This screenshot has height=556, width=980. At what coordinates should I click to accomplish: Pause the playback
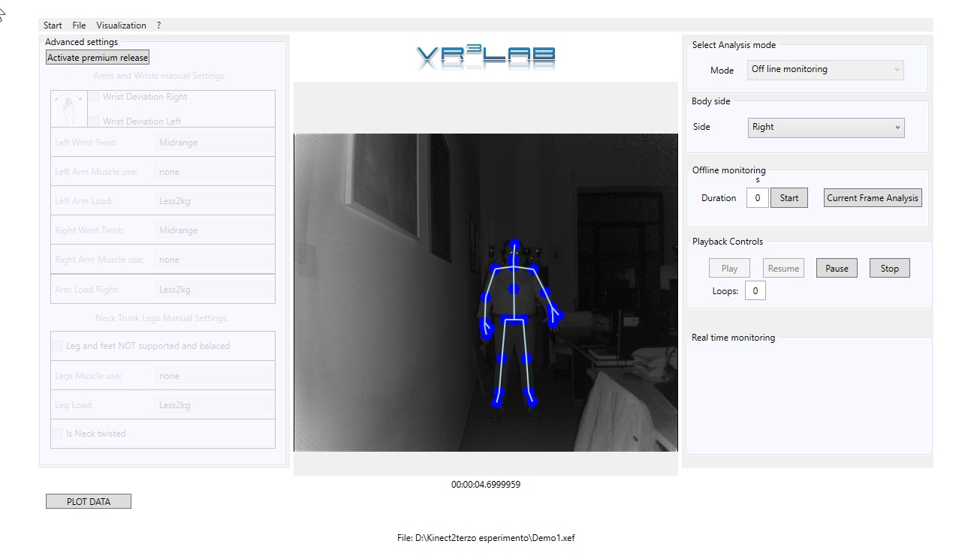[837, 269]
